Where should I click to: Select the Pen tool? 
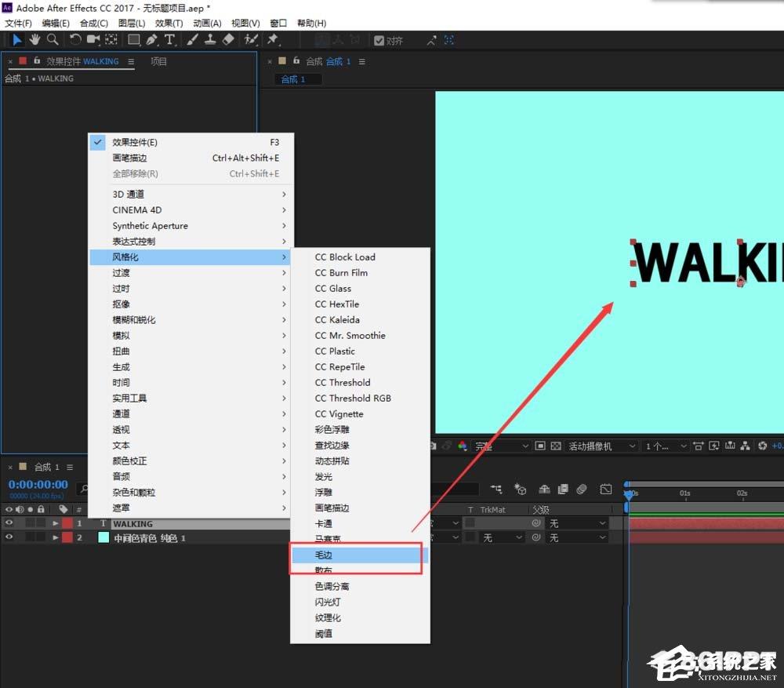pyautogui.click(x=152, y=39)
